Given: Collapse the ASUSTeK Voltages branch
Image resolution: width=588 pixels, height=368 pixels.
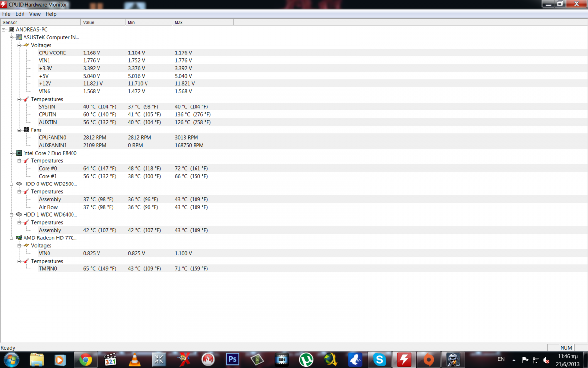Looking at the screenshot, I should (x=19, y=45).
